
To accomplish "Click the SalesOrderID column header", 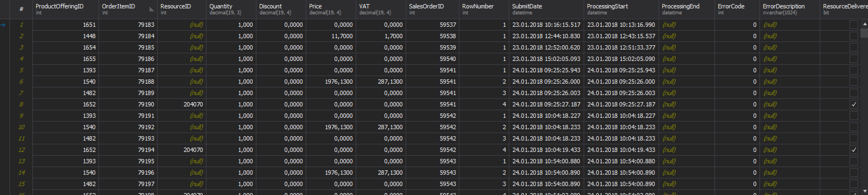I will click(x=432, y=9).
